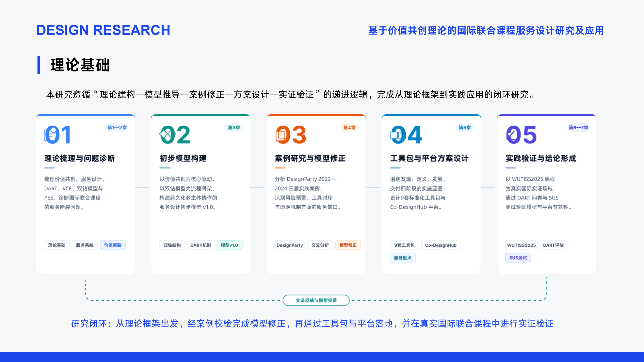Click the card title 工具包与平台方案设计

(x=429, y=158)
